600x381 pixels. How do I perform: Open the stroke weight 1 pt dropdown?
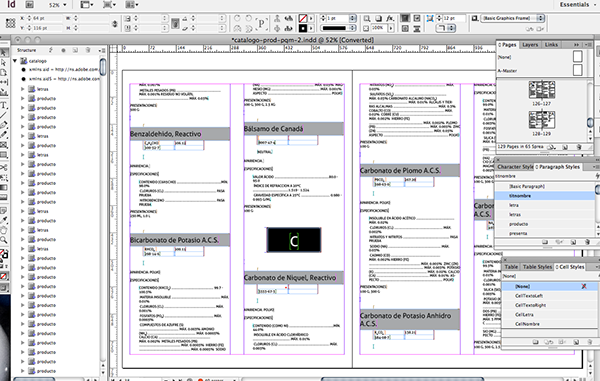point(352,18)
